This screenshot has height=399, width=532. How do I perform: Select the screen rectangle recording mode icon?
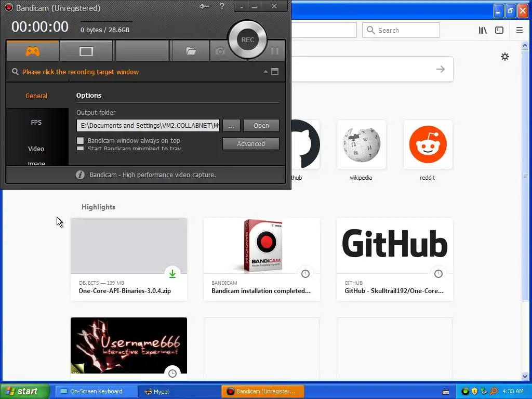[x=86, y=51]
